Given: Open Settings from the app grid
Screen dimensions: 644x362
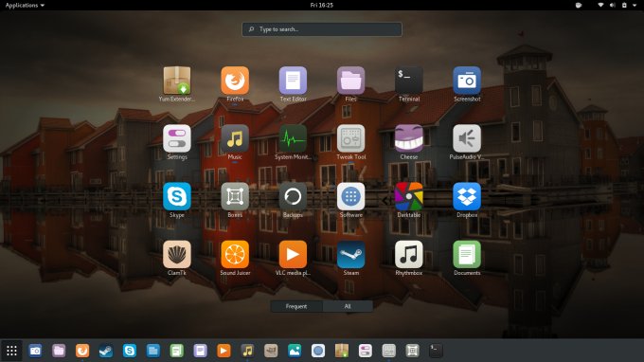Looking at the screenshot, I should [177, 138].
